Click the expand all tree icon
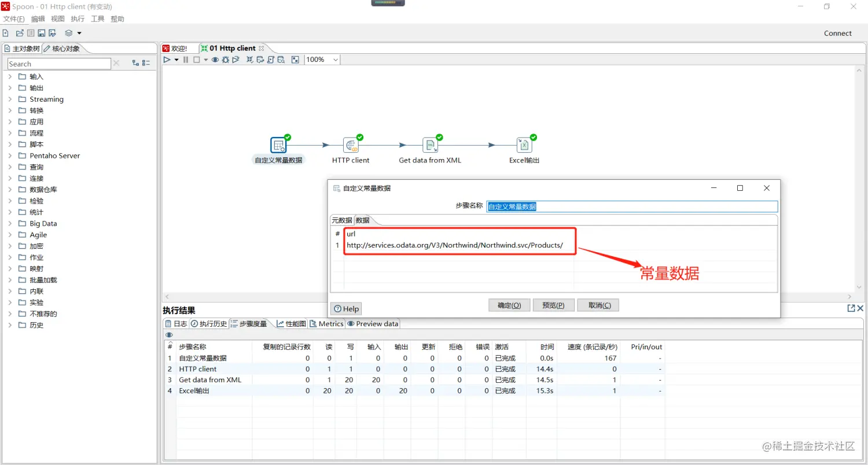The width and height of the screenshot is (868, 465). [x=135, y=63]
